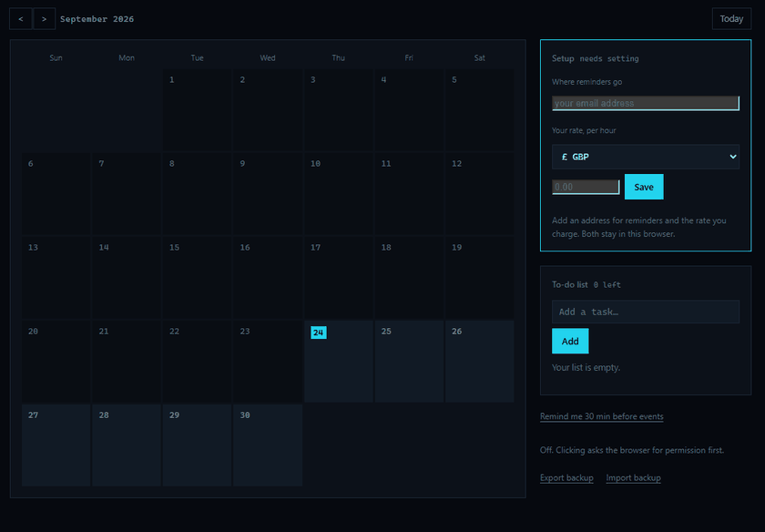Click the 'Mon' weekday header

(127, 57)
